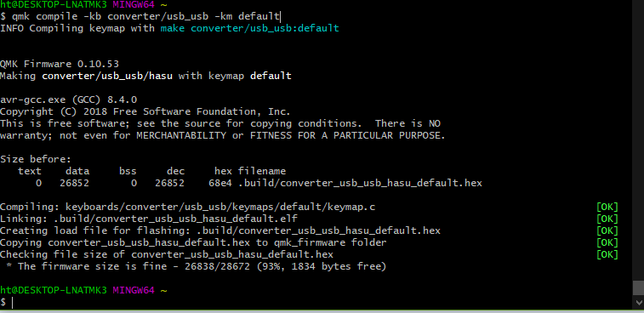The height and width of the screenshot is (313, 644).
Task: Click the 'avr-gcc.exe (GCC) 8.4.0' line
Action: tap(69, 100)
